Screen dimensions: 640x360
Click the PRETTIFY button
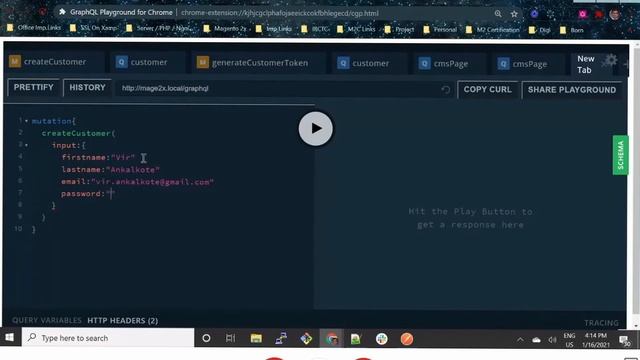point(33,87)
